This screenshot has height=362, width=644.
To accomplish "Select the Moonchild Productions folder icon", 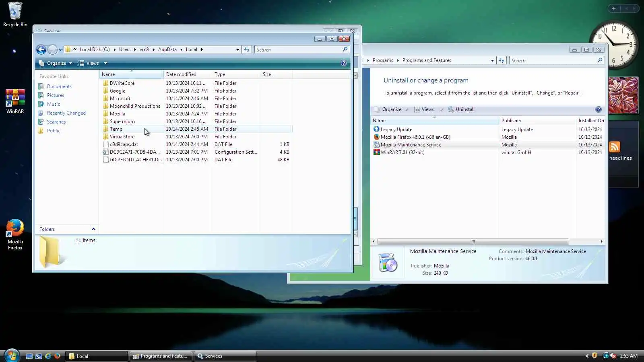I will (x=105, y=106).
